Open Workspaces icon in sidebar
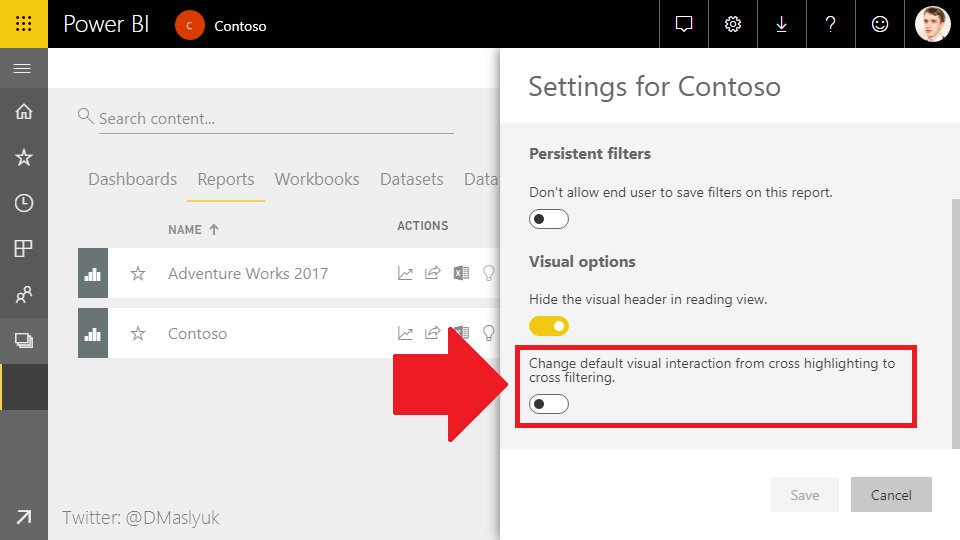960x540 pixels. [24, 340]
